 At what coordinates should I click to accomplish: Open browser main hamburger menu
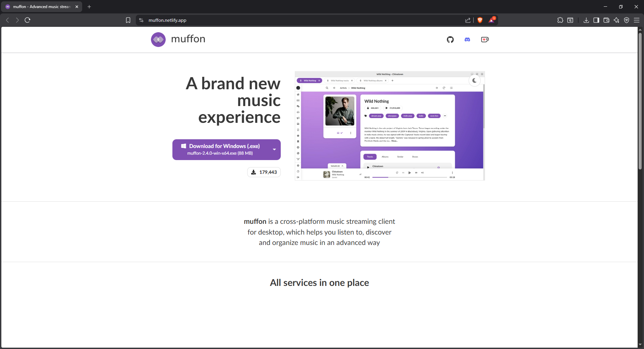(637, 20)
